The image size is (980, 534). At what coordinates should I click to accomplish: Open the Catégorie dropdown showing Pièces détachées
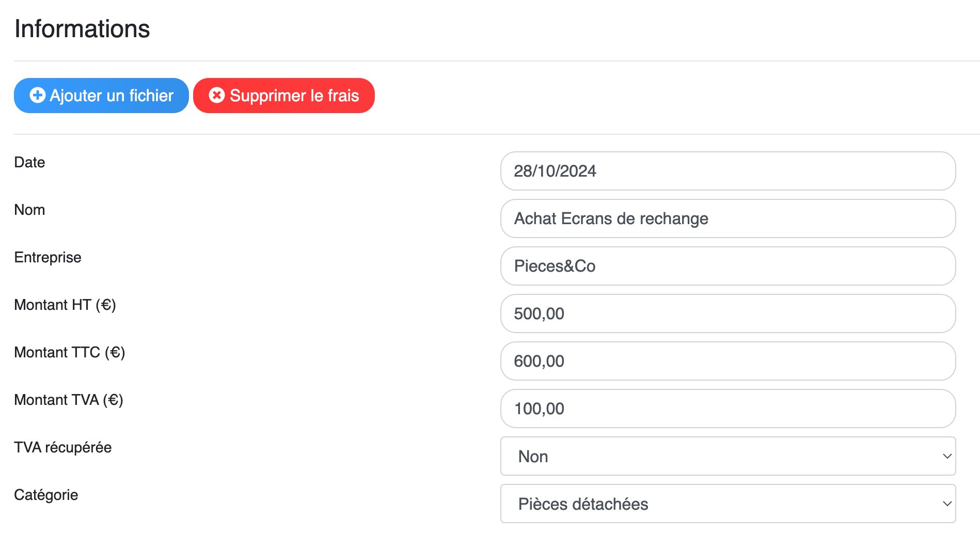728,504
